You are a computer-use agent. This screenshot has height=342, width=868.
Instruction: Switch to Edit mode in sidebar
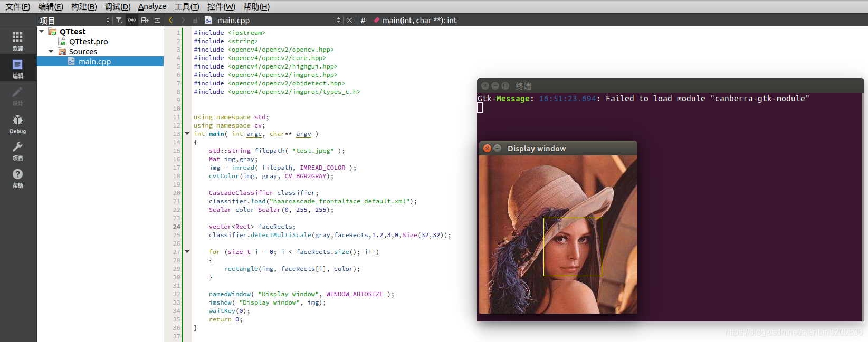[x=17, y=69]
